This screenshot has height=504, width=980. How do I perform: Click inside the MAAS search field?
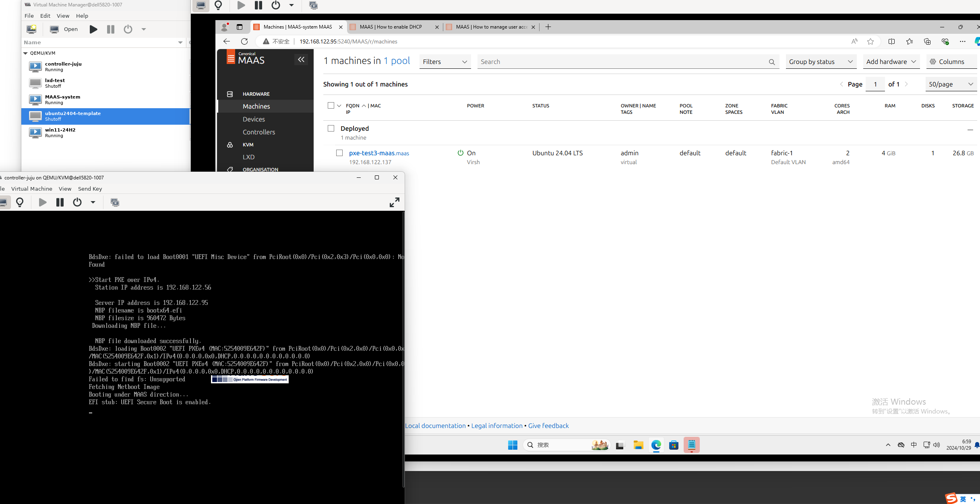pos(604,62)
